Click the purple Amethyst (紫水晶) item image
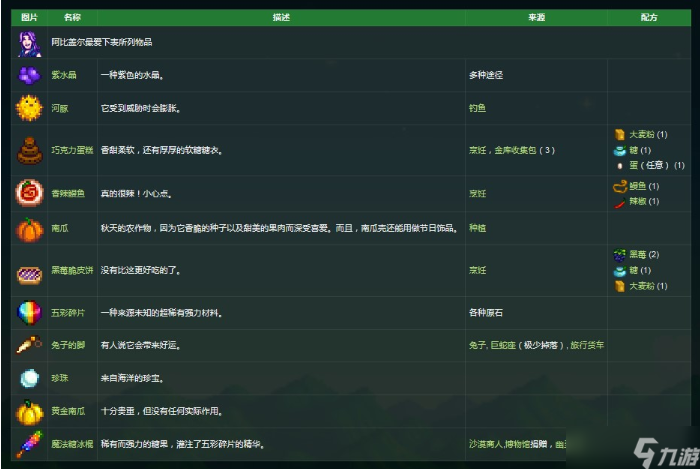Viewport: 700px width, 469px height. (x=29, y=75)
